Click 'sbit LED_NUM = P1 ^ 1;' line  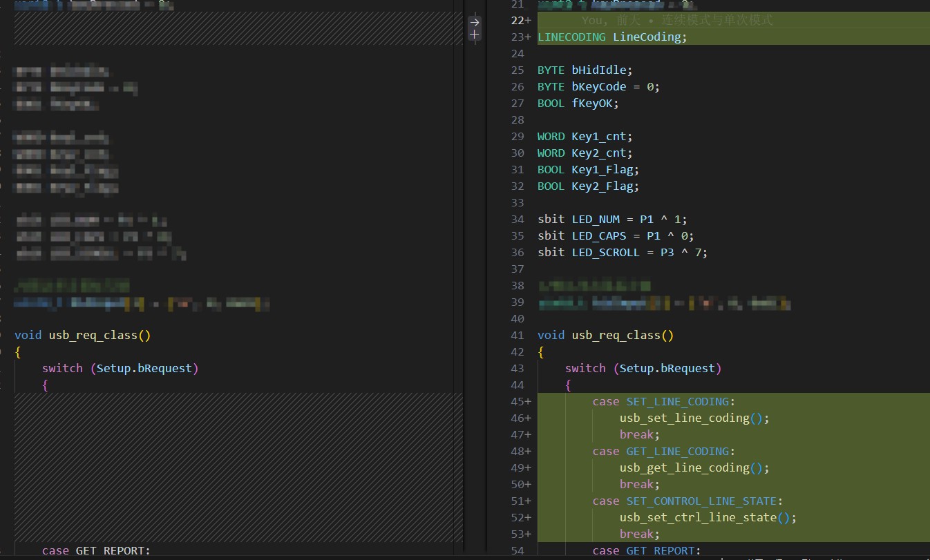tap(612, 220)
